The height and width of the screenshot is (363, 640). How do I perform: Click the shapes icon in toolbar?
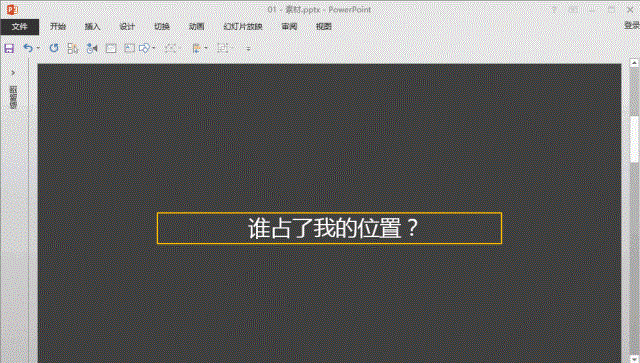(144, 48)
